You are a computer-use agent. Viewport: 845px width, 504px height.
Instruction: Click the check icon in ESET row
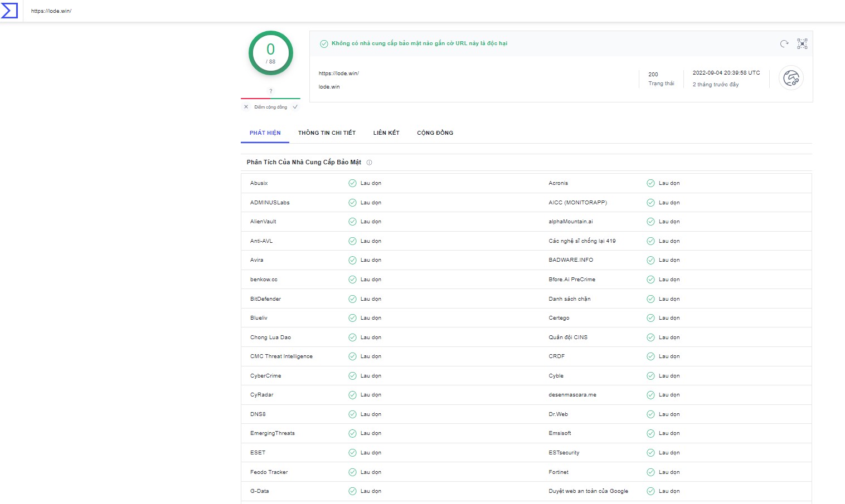[x=352, y=453]
